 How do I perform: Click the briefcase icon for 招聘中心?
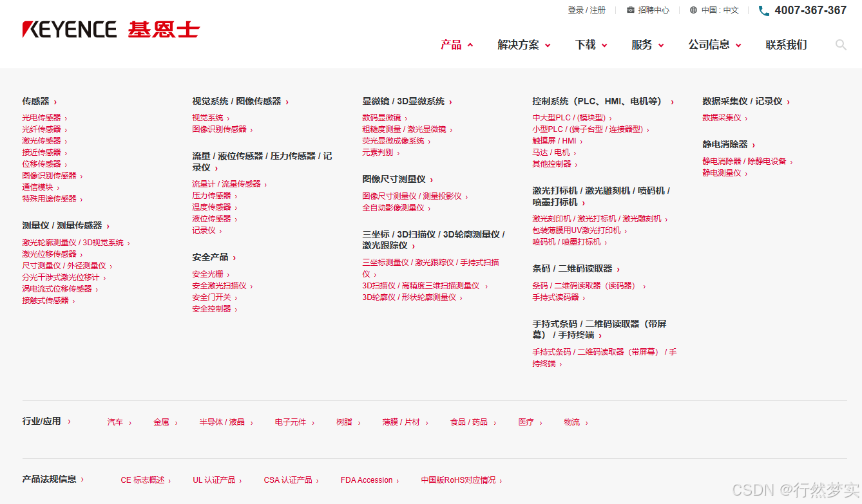point(631,10)
